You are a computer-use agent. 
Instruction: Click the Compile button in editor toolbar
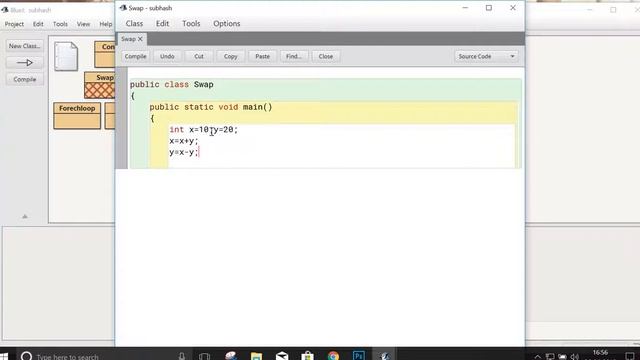click(x=136, y=56)
